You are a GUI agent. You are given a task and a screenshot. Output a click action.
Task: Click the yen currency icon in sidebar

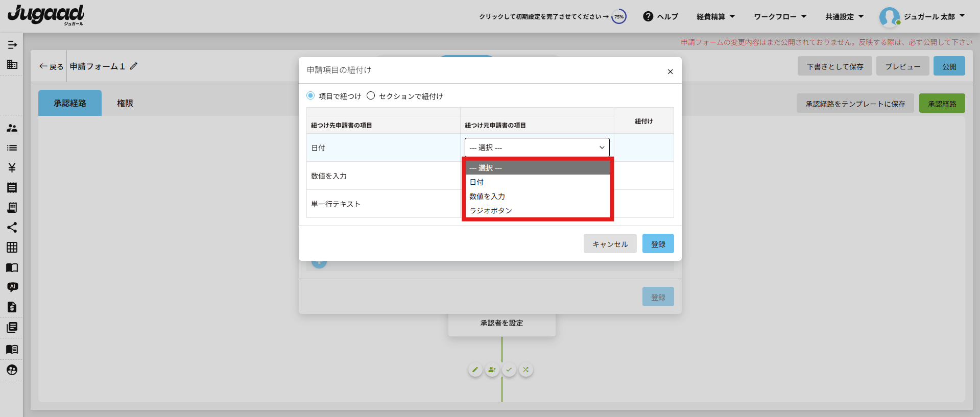pos(12,167)
